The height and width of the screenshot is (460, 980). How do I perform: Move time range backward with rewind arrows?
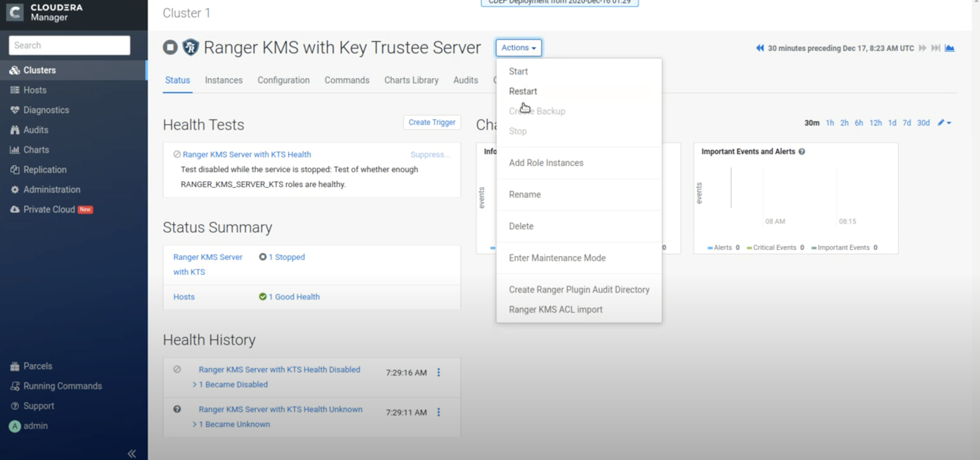point(760,48)
